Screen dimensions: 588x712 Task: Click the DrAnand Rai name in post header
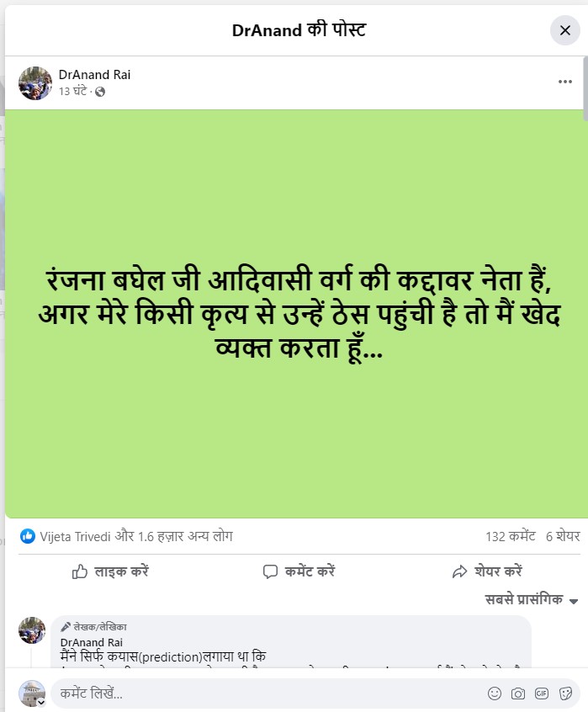pyautogui.click(x=94, y=74)
